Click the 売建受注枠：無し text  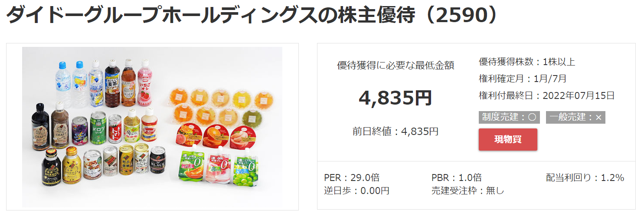pos(468,191)
